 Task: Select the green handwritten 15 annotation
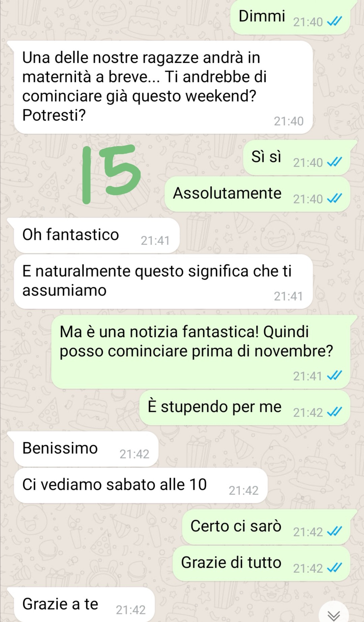(x=111, y=174)
